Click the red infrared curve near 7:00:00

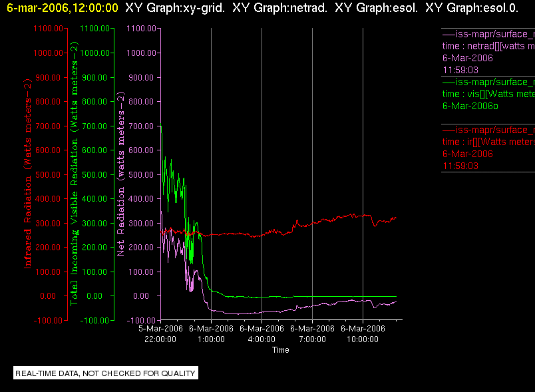pyautogui.click(x=312, y=224)
